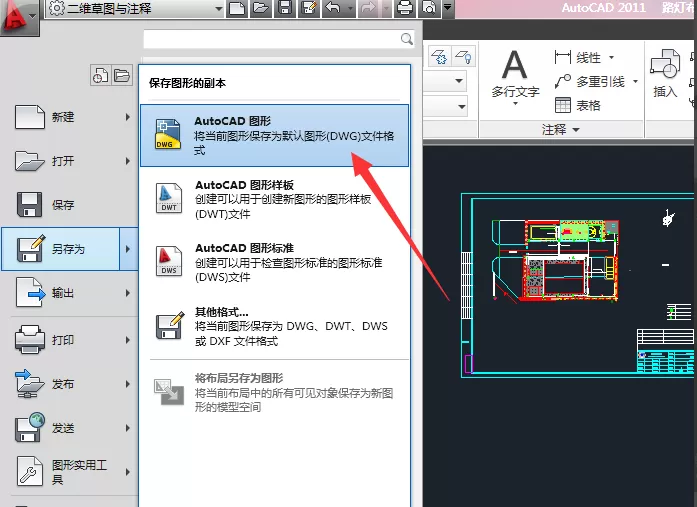Click the Undo arrow in quick access toolbar
Screen dimensions: 697x507
click(x=333, y=8)
